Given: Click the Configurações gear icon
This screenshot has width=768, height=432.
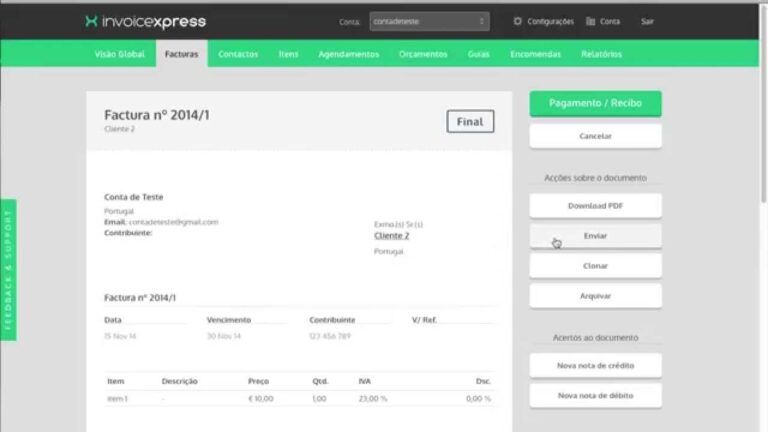Looking at the screenshot, I should [x=517, y=21].
